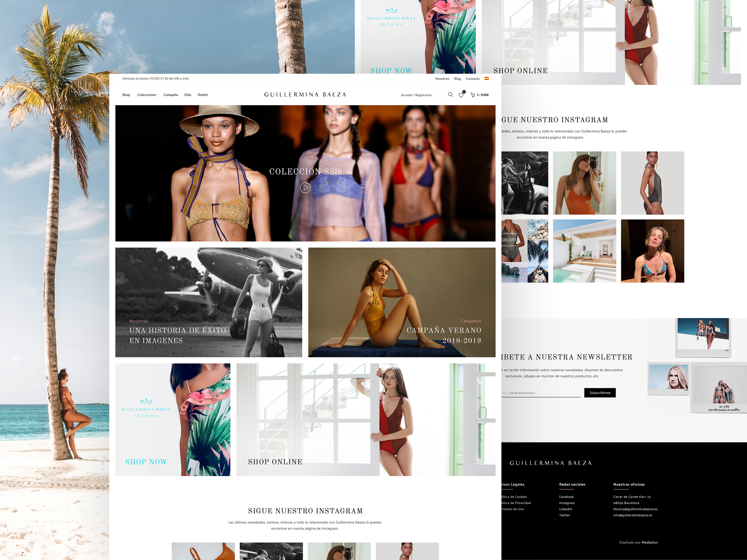Image resolution: width=747 pixels, height=560 pixels.
Task: Go to the Outlet section
Action: (203, 95)
